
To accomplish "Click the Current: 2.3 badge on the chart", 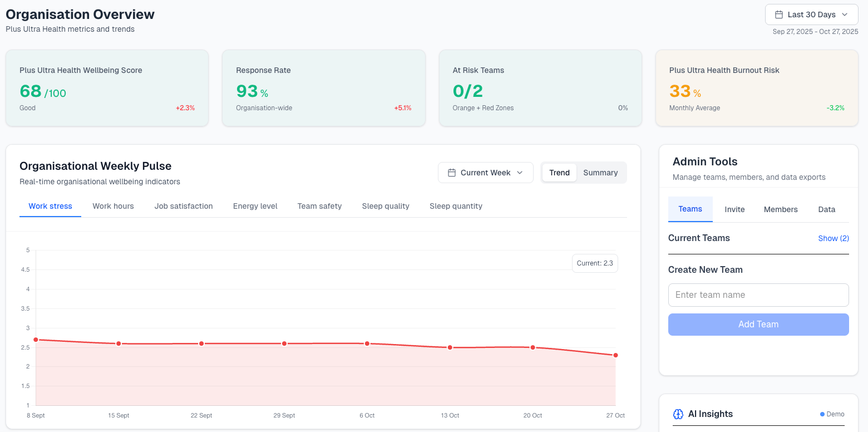I will (595, 263).
